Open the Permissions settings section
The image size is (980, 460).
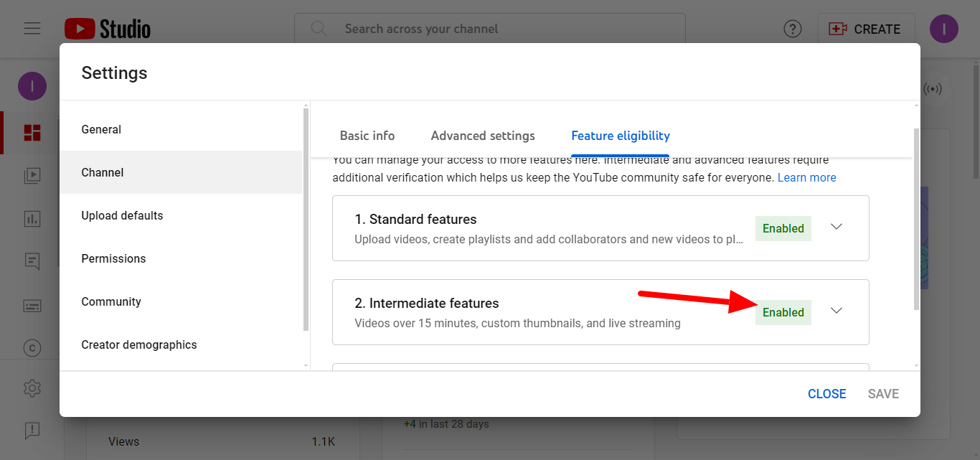click(x=113, y=258)
